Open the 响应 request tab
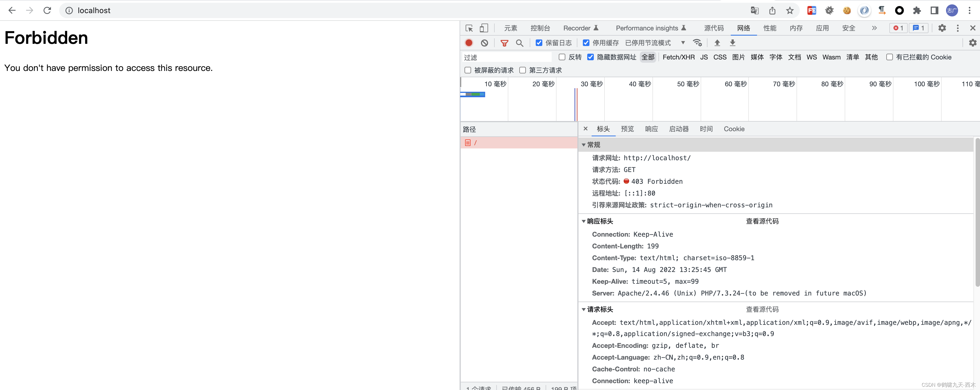 (651, 129)
